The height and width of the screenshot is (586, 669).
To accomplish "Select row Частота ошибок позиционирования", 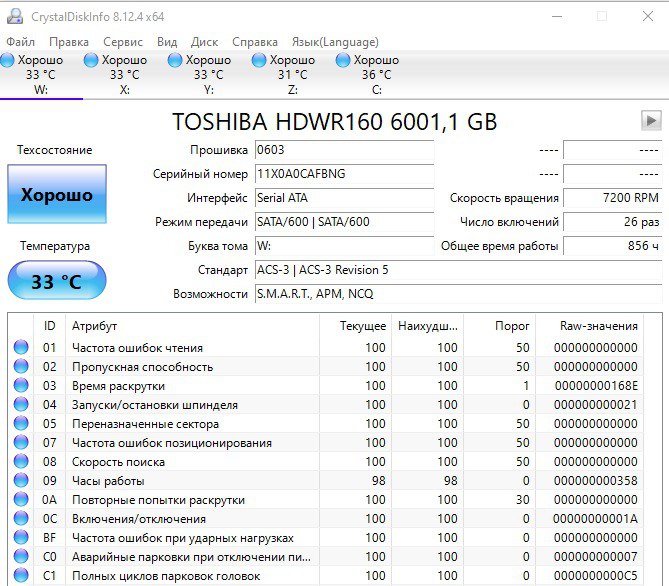I will click(x=326, y=443).
